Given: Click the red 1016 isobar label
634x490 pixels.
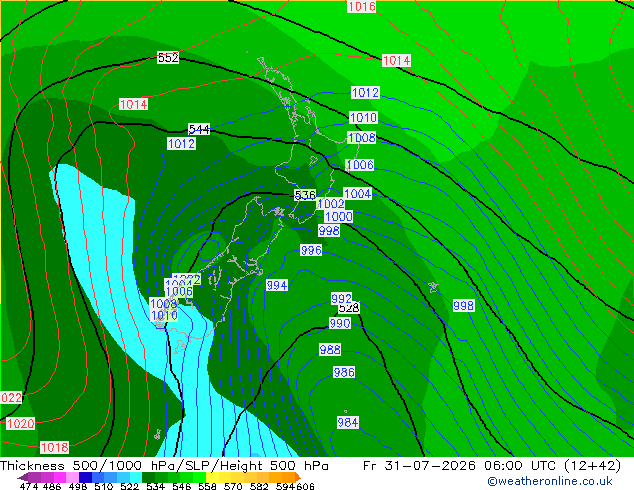Looking at the screenshot, I should point(361,6).
